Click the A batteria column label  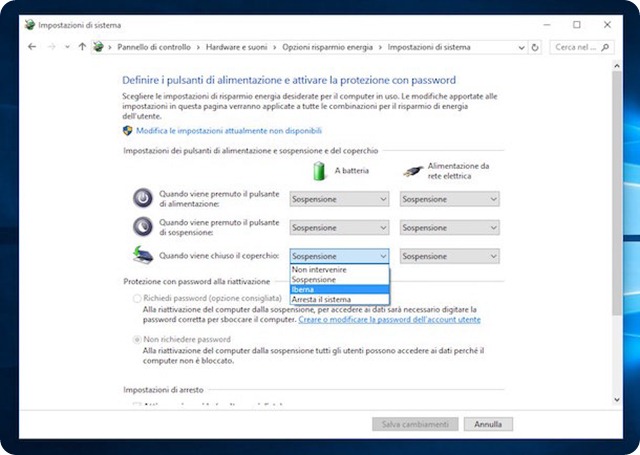(x=351, y=171)
